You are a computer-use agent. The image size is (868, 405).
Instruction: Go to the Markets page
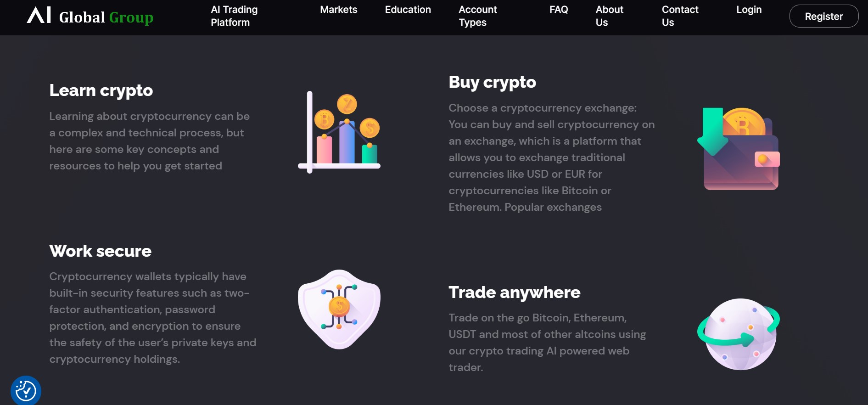[x=339, y=10]
